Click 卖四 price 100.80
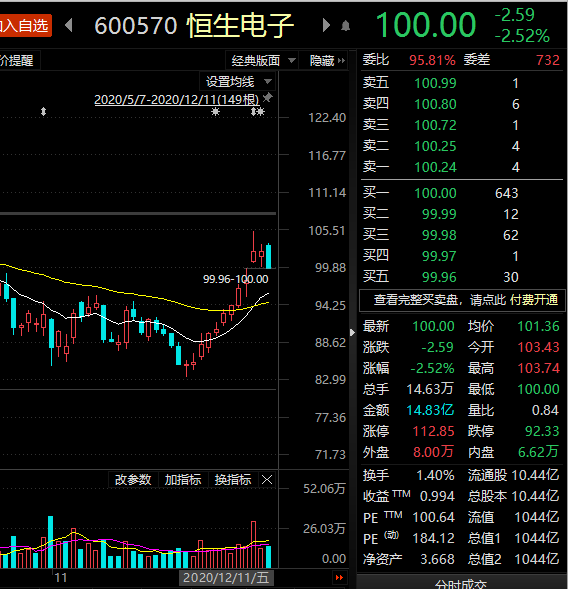Viewport: 568px width, 589px height. point(435,104)
